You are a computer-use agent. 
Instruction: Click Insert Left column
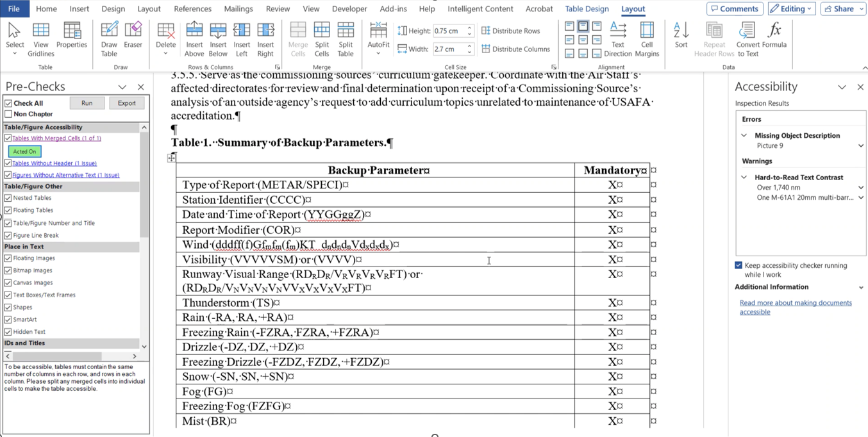click(x=242, y=38)
